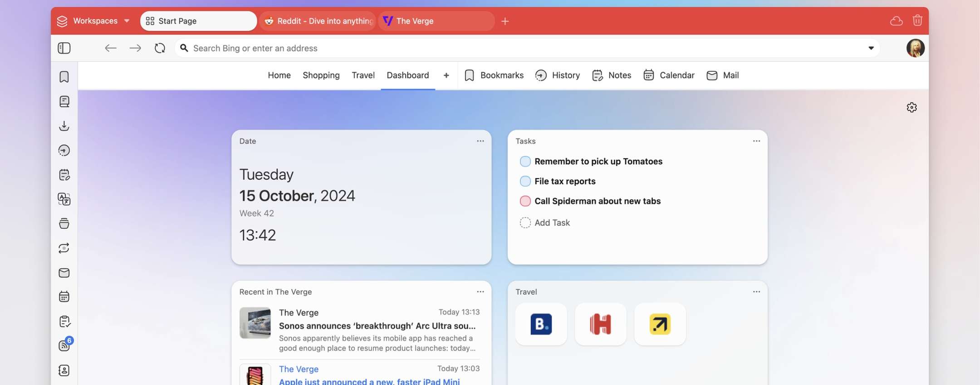Open Notes from start page nav
Screen dimensions: 980x385
[x=612, y=75]
